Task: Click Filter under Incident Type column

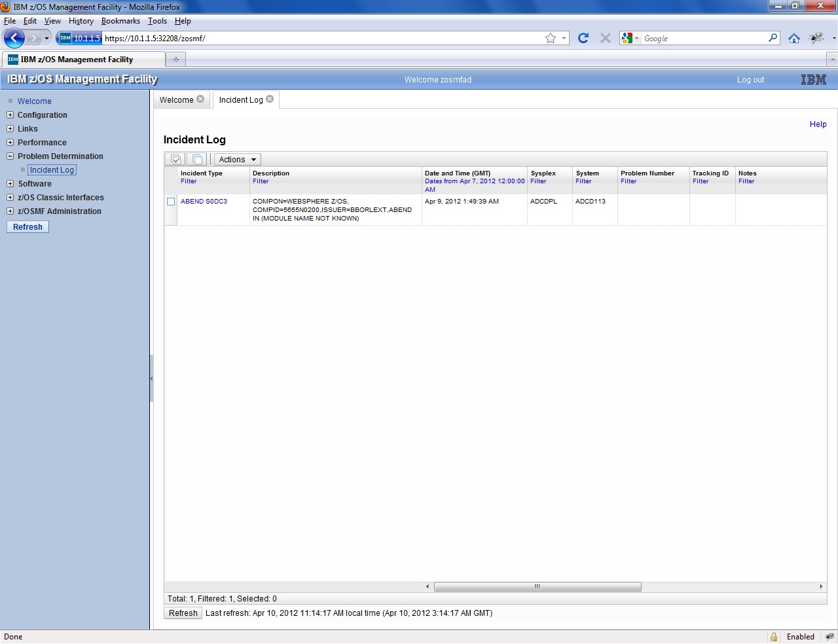Action: 189,181
